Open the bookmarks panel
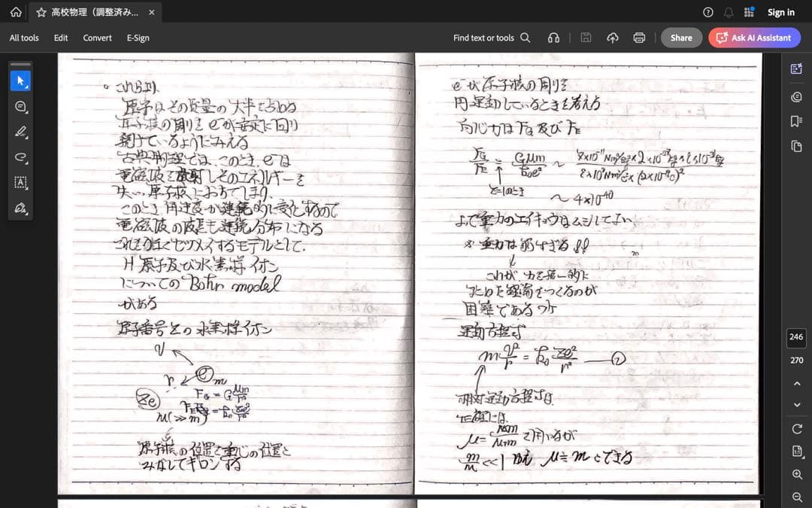This screenshot has width=812, height=508. [x=795, y=121]
